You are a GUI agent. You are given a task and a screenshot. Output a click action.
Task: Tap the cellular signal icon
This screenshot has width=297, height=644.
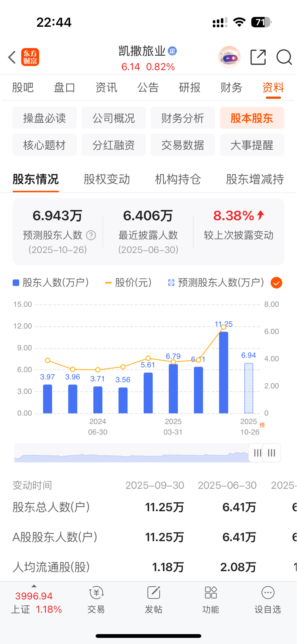(x=220, y=23)
